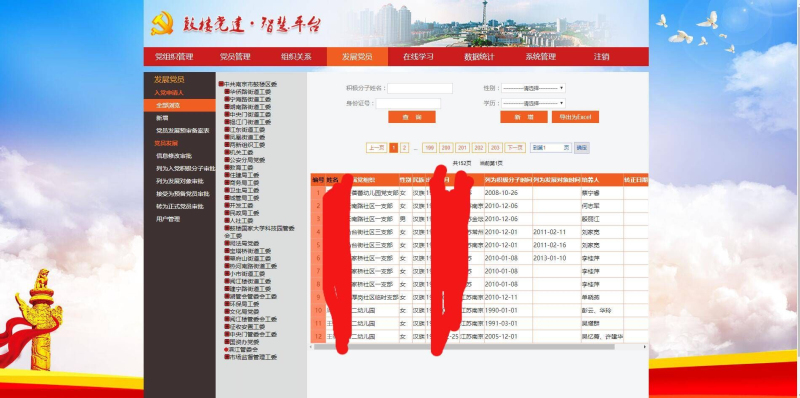Click icon beside 开发工委 tree node
800x398 pixels.
227,205
